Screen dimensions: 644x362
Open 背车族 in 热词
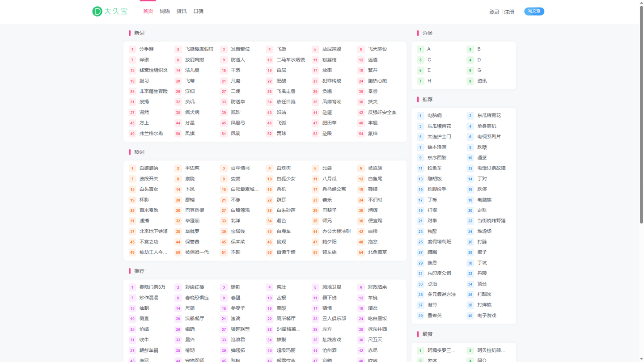tap(330, 252)
